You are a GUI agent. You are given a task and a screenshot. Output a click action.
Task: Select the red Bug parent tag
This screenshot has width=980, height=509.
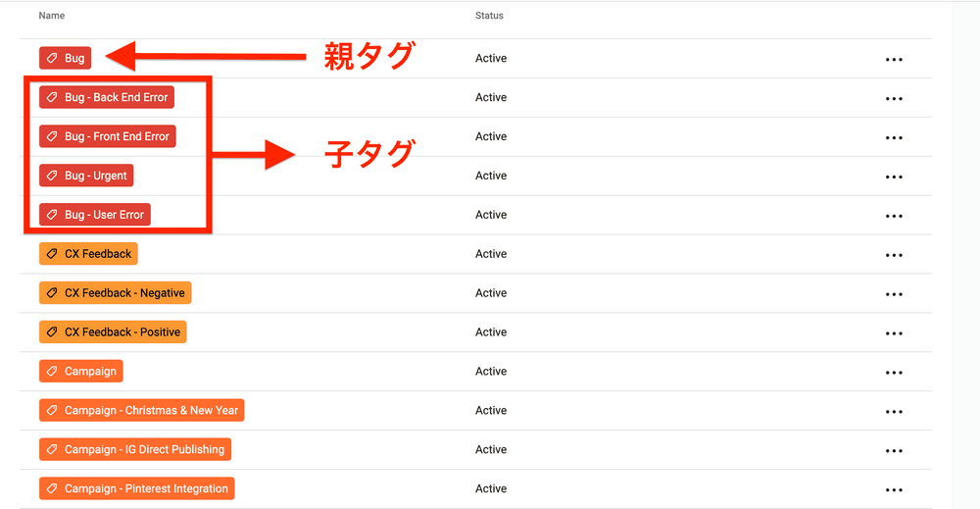66,59
